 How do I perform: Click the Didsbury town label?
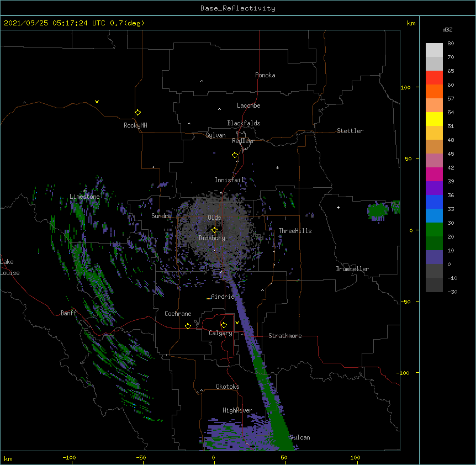click(x=212, y=238)
